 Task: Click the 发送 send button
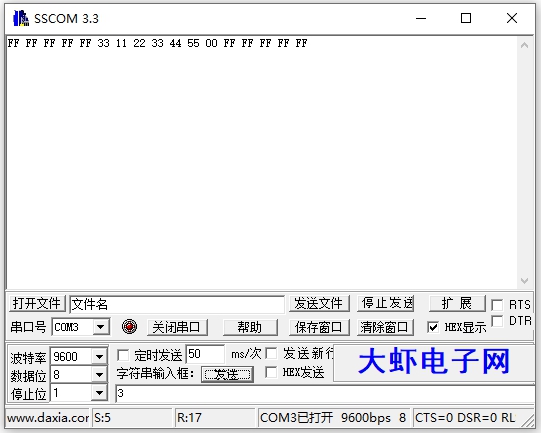227,374
